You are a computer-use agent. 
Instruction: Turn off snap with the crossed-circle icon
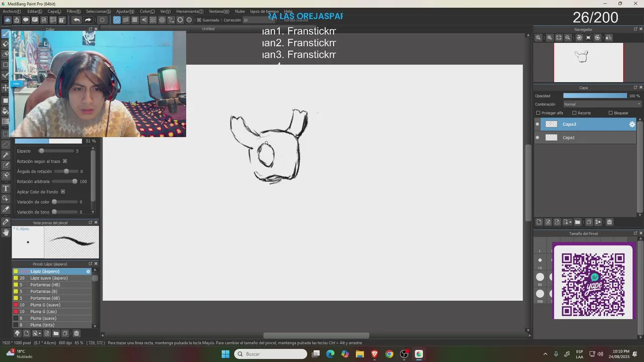(117, 20)
